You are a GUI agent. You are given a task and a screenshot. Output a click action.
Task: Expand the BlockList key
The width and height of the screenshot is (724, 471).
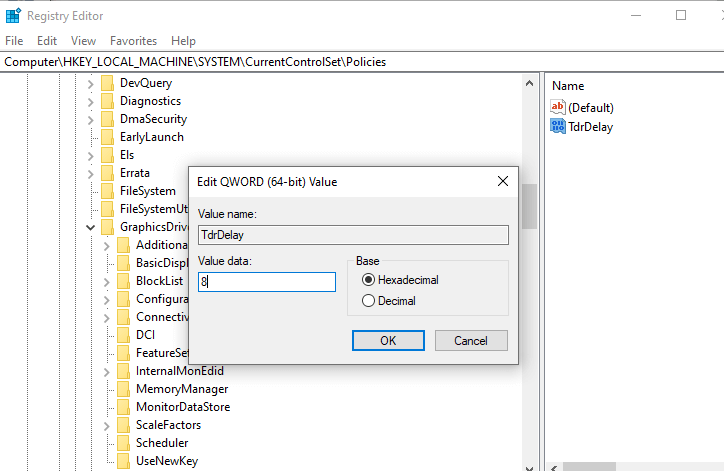107,282
